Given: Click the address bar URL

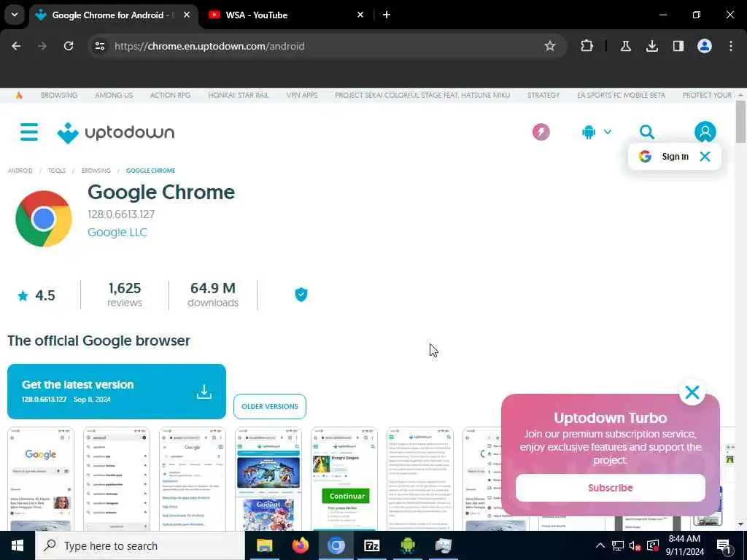Looking at the screenshot, I should click(209, 46).
